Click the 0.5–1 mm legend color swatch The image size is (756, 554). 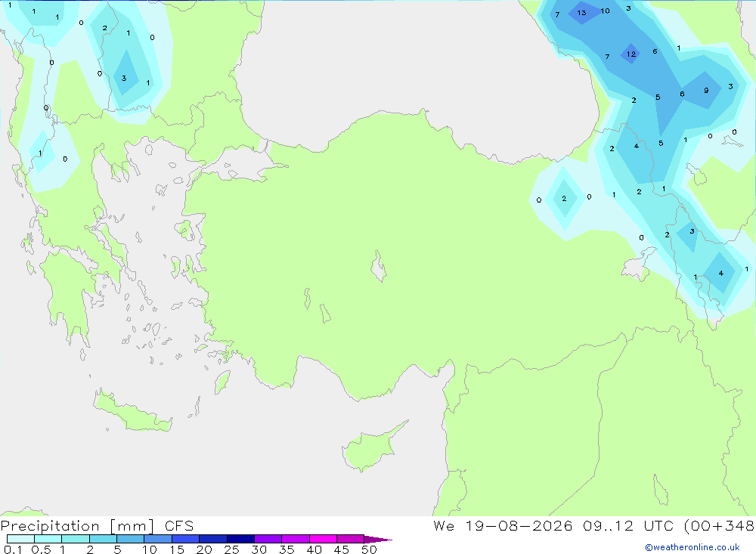click(x=48, y=539)
